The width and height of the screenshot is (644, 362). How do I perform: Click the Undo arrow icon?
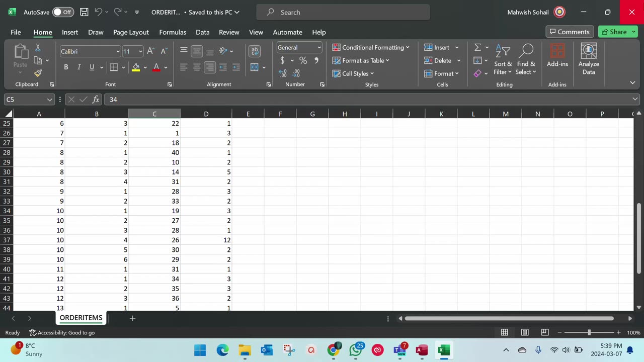click(x=99, y=12)
